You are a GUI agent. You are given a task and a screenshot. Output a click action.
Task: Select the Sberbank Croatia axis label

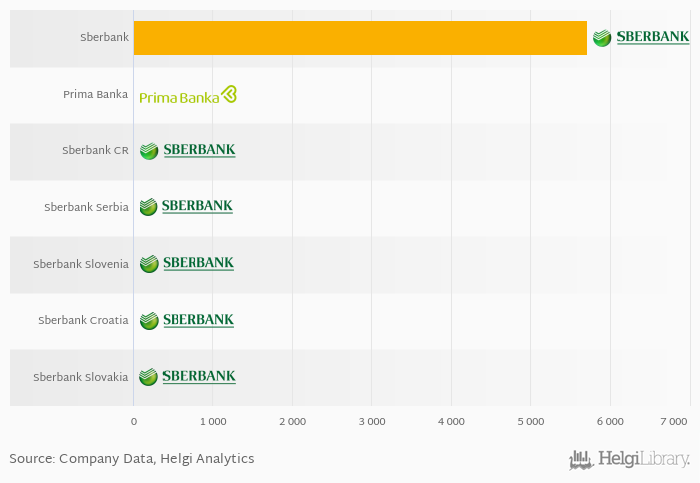coord(83,320)
